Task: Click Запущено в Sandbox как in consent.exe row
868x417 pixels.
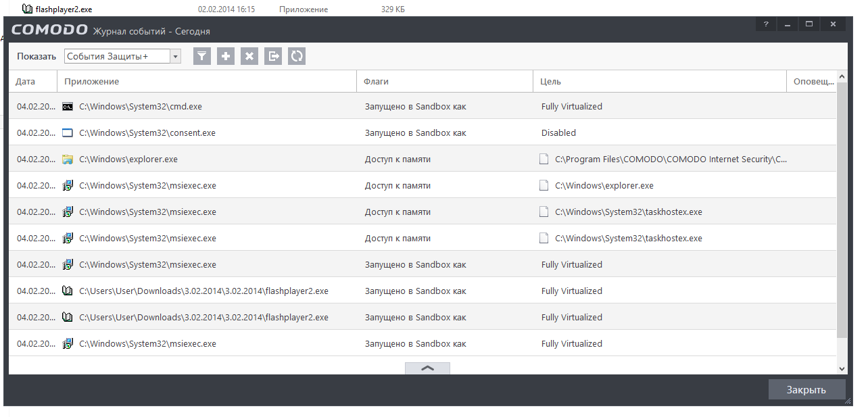Action: (x=415, y=133)
